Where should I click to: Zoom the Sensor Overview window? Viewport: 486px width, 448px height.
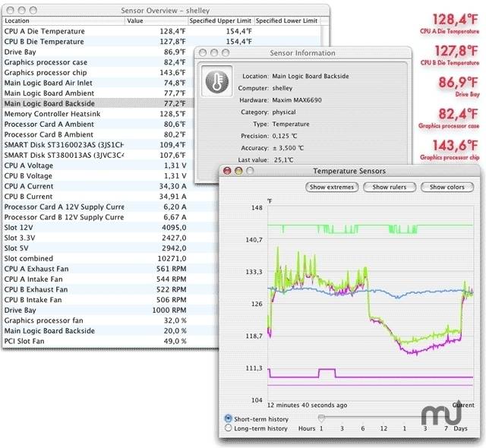[33, 10]
